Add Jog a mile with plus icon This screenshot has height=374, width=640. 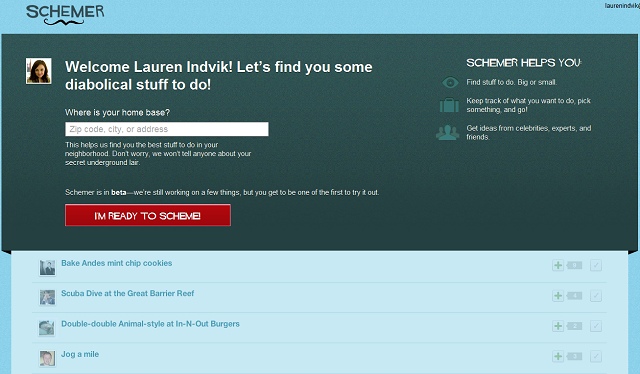point(558,356)
